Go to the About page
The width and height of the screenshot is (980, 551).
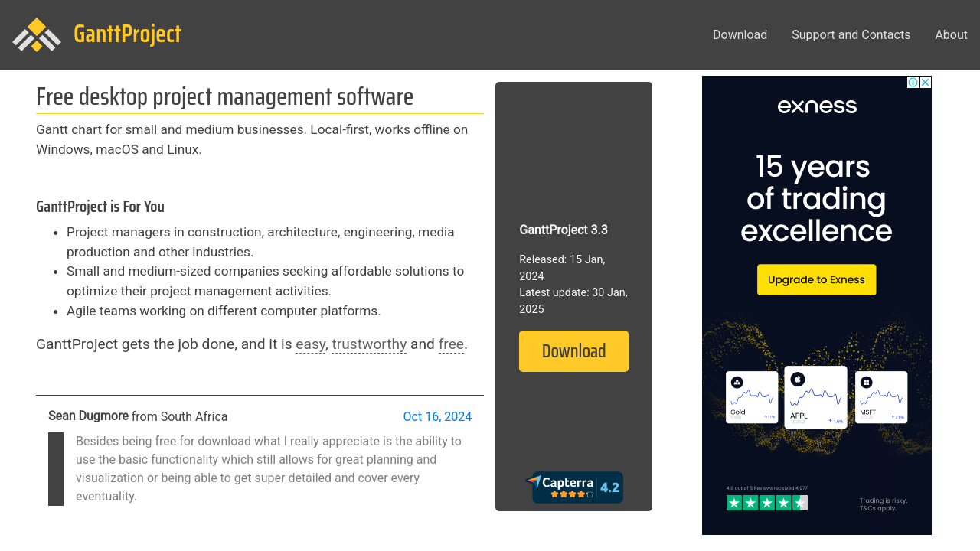pyautogui.click(x=951, y=34)
